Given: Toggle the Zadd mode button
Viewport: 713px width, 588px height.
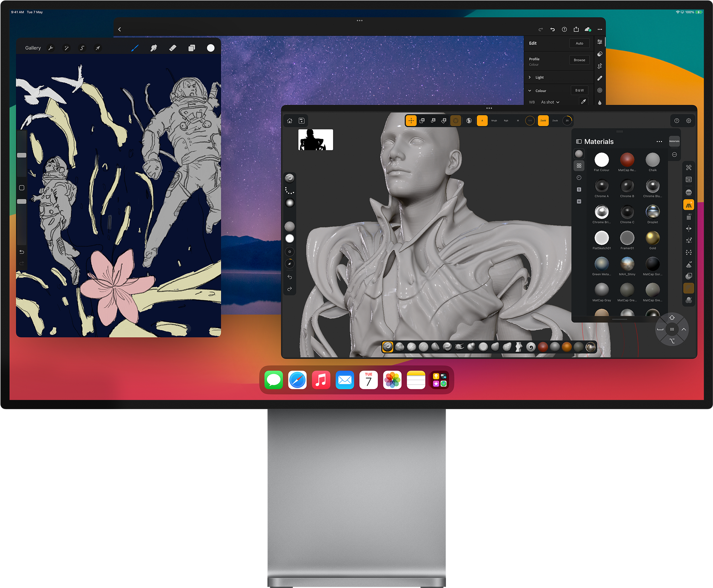Looking at the screenshot, I should click(x=543, y=120).
